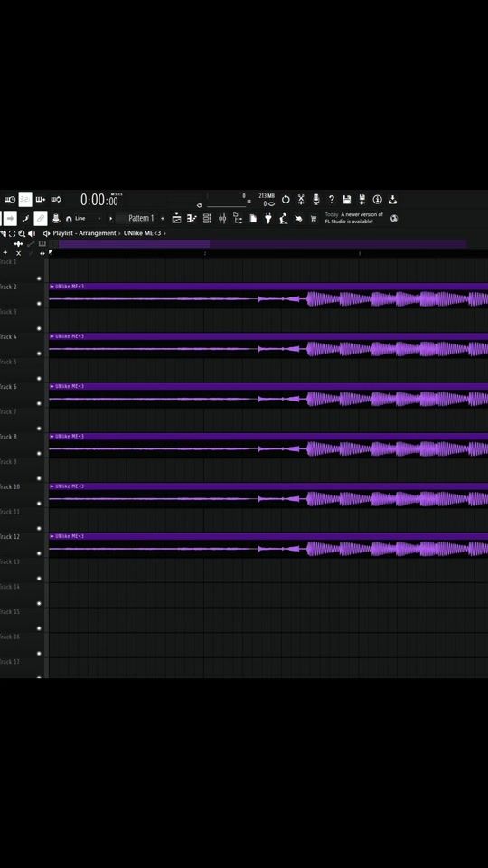Open the plugin picker plug icon
This screenshot has width=488, height=868.
pos(267,218)
